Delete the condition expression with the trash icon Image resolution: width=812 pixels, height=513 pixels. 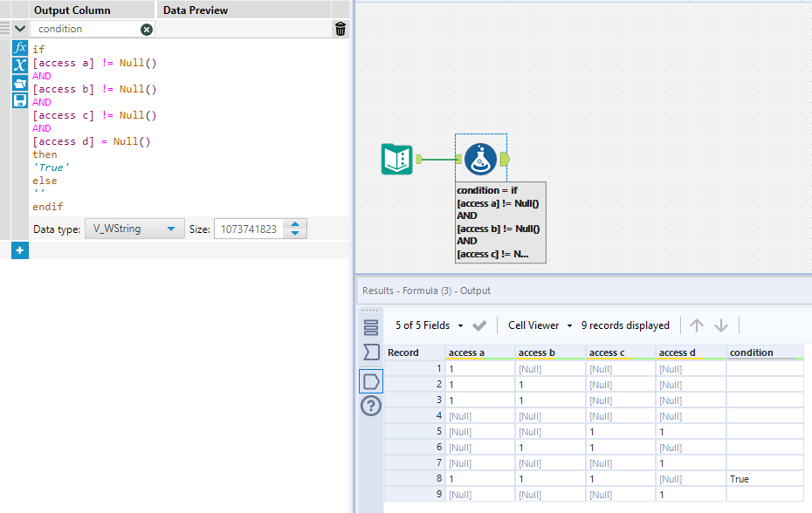coord(340,28)
